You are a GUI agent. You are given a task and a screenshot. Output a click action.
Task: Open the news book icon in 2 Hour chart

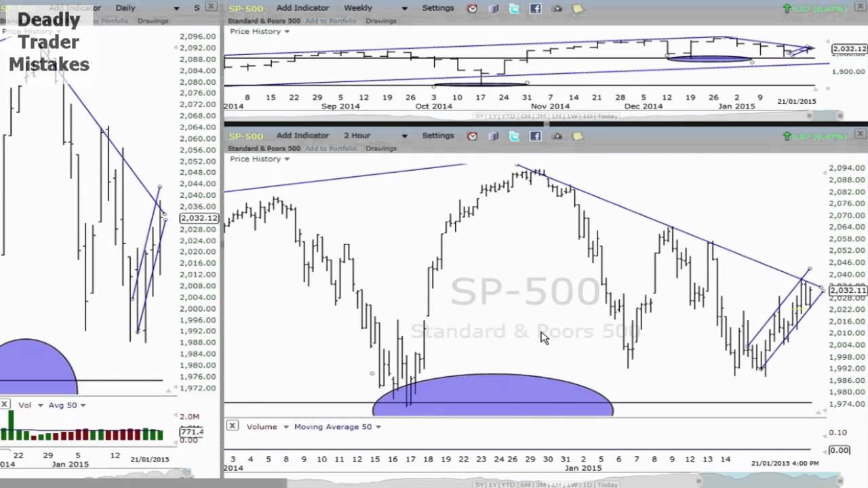[x=494, y=136]
